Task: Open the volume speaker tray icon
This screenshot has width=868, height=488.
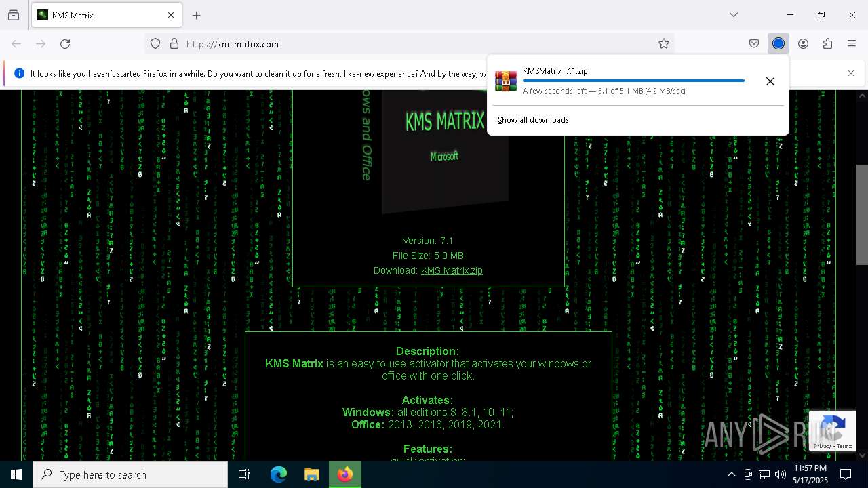Action: (781, 474)
